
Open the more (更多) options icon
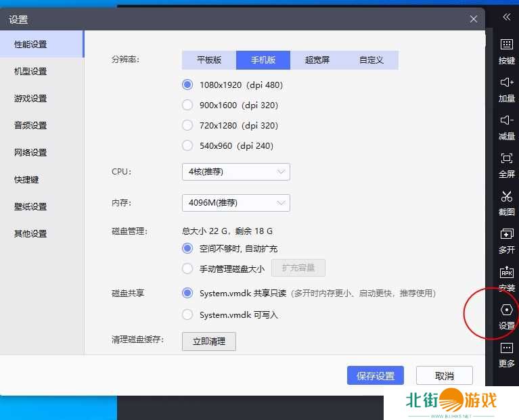tap(506, 348)
